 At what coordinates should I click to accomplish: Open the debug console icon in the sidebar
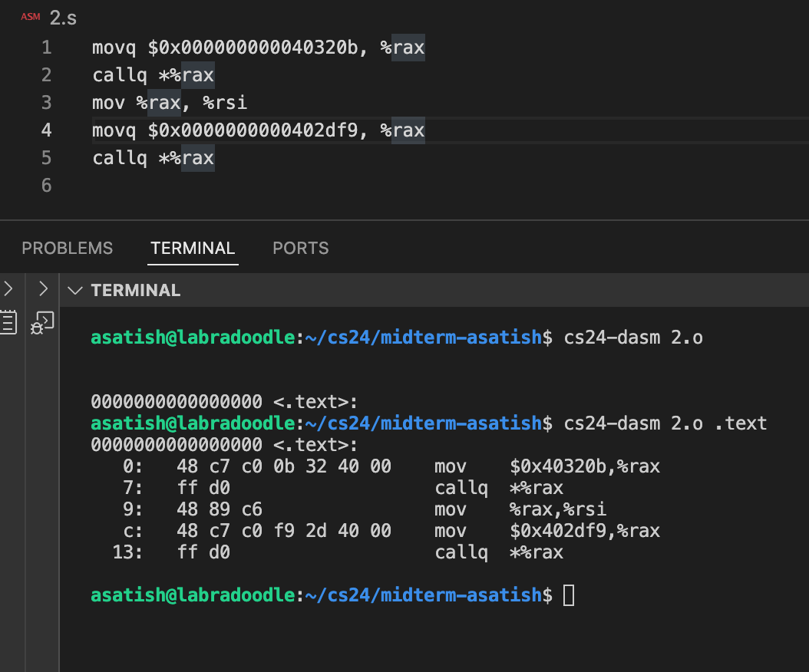tap(44, 323)
